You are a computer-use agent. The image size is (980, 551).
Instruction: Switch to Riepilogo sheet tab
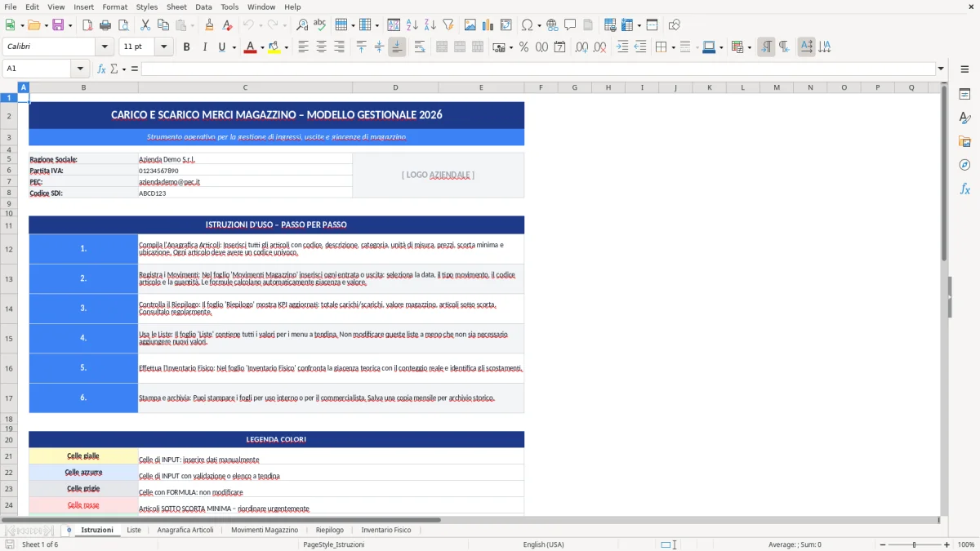[330, 530]
